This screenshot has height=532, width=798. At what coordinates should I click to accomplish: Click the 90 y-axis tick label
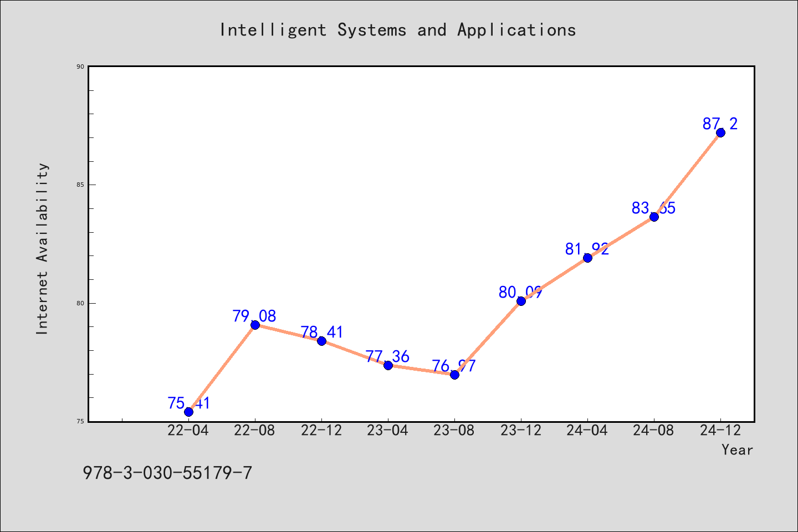pos(80,66)
